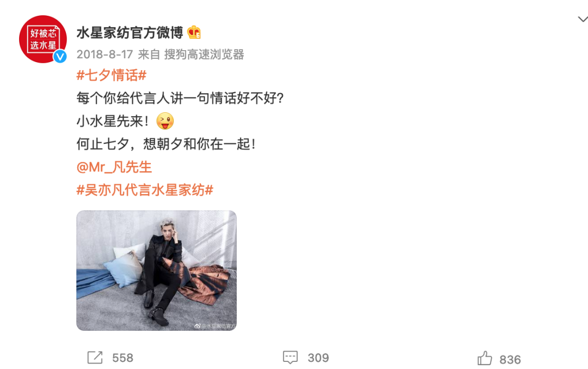Viewport: 588px width, 369px height.
Task: Click the 搜狗高速浏览器 source link
Action: click(204, 55)
